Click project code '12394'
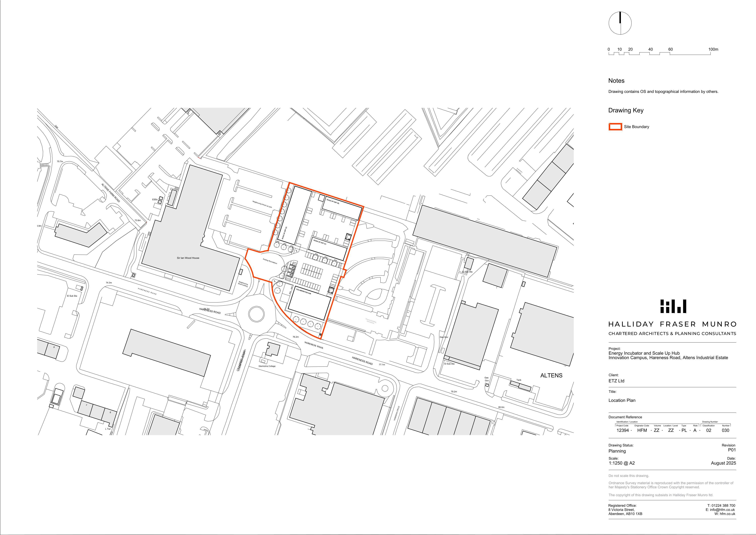 point(623,430)
